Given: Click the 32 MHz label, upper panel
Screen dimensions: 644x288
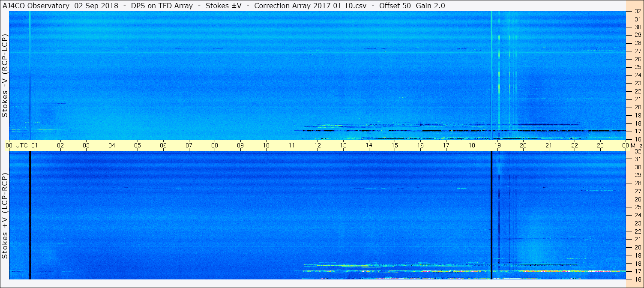Looking at the screenshot, I should pyautogui.click(x=638, y=12).
